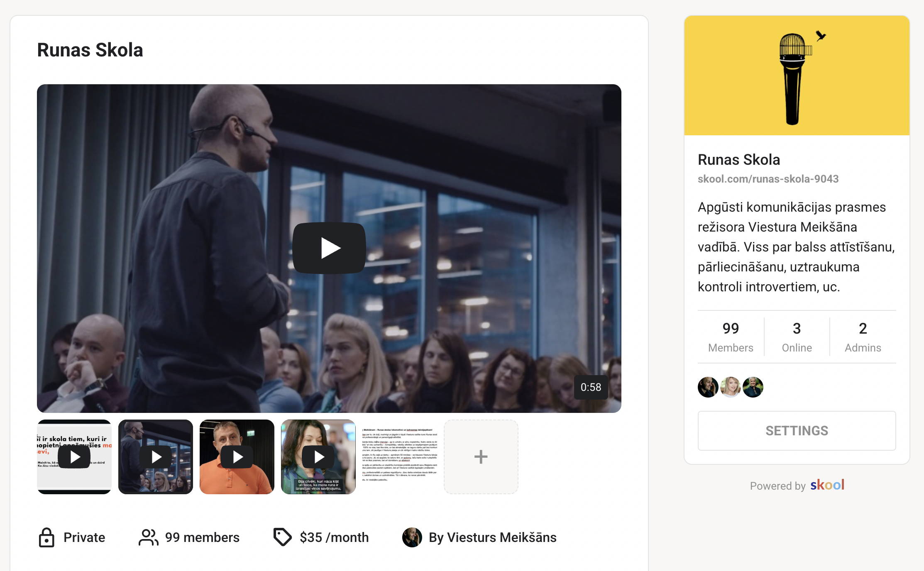Click the 99 members text below video

pos(202,537)
